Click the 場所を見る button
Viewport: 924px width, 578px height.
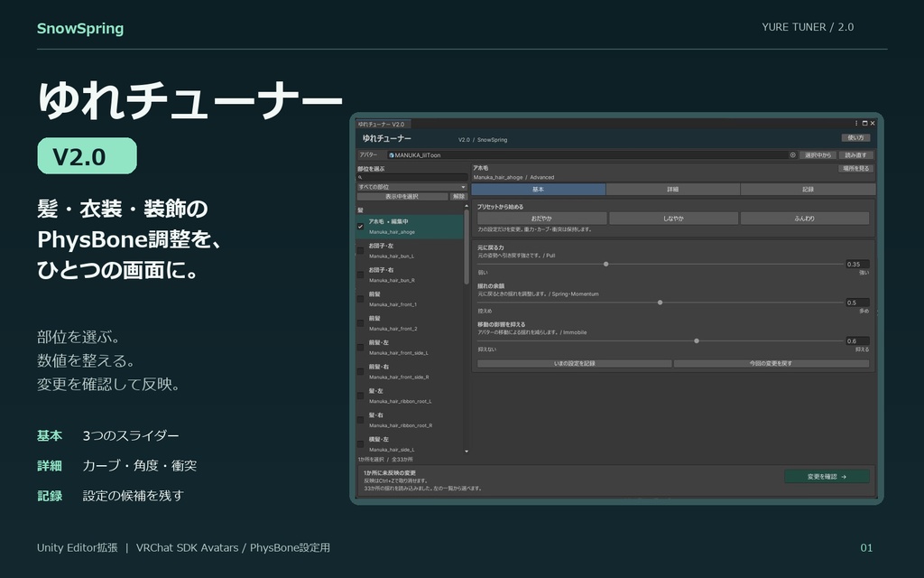855,169
